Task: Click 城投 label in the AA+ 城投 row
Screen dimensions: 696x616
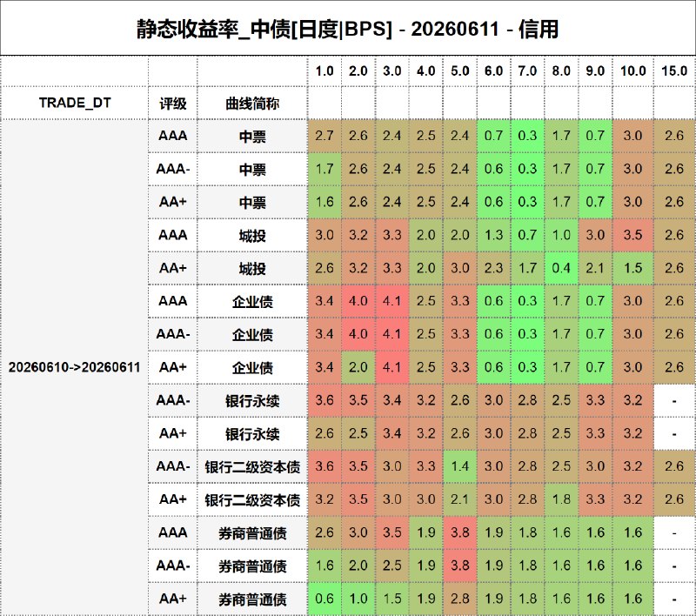Action: click(252, 269)
